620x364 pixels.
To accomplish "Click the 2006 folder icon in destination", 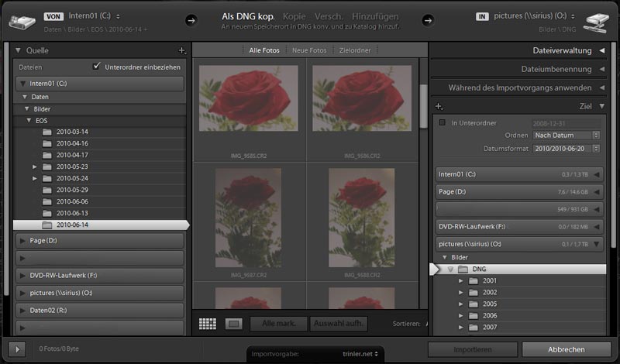I will (474, 316).
